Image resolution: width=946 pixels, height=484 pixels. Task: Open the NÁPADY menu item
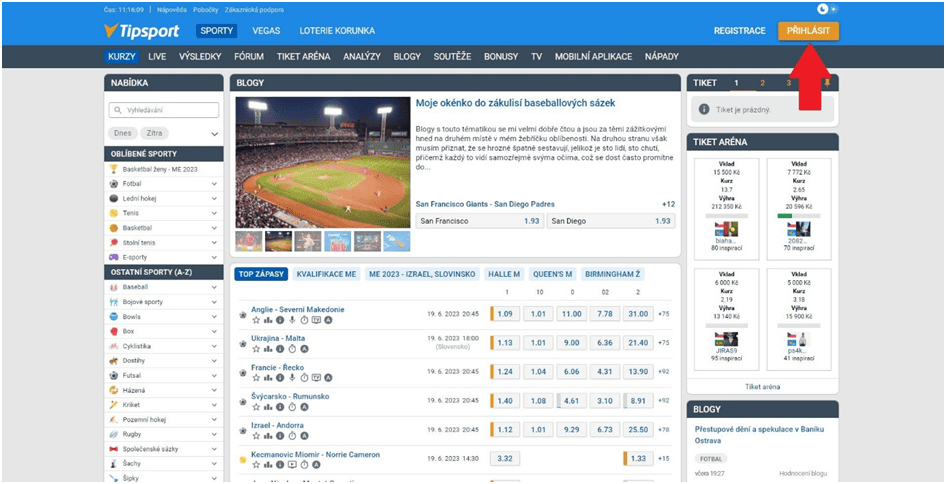pos(662,57)
